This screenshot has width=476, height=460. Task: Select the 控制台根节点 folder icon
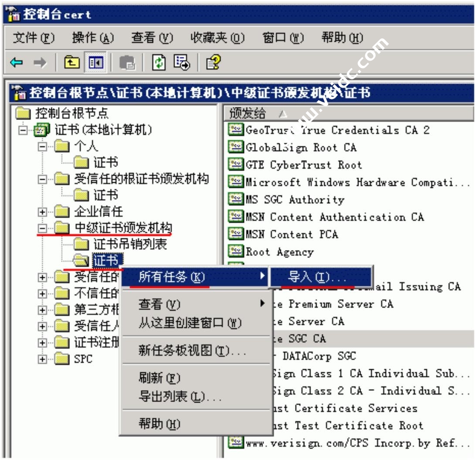[x=24, y=113]
